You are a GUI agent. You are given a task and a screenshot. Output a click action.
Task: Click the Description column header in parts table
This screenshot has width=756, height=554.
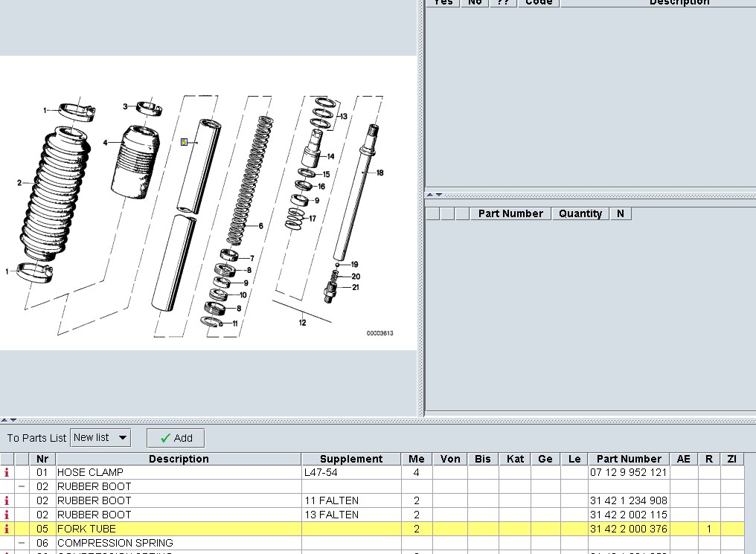pos(179,459)
